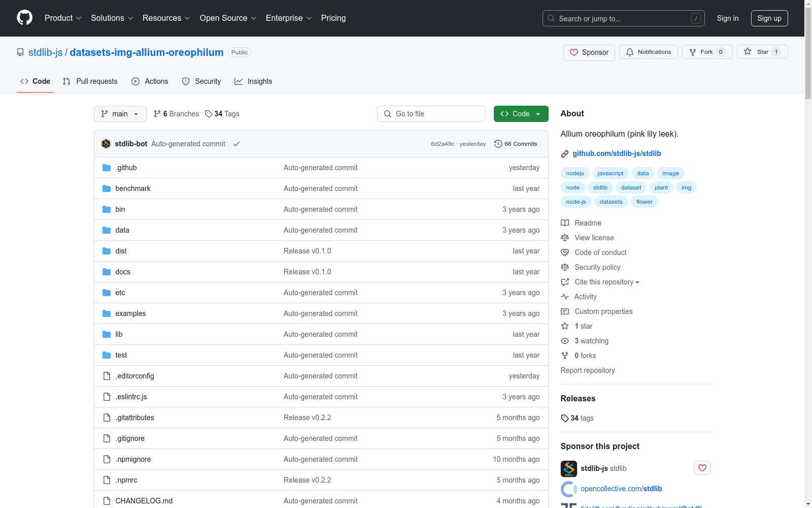Viewport: 812px width, 508px height.
Task: Click the star icon beside 1 star
Action: tap(565, 326)
